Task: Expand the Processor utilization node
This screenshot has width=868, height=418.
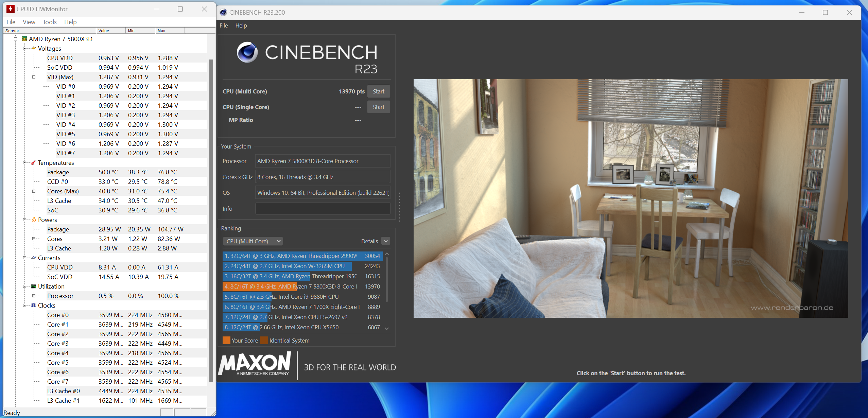Action: click(x=34, y=296)
